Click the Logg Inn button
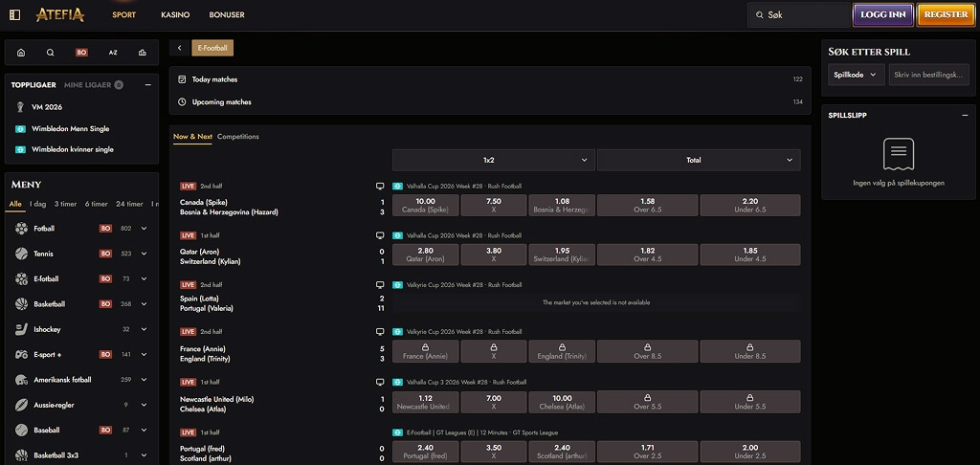The height and width of the screenshot is (465, 980). click(883, 15)
